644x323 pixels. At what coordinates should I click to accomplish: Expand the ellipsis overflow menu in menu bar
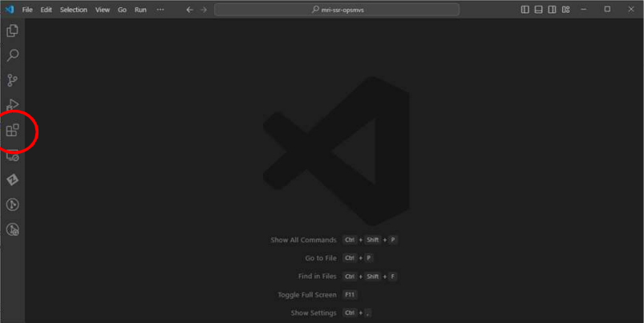160,10
